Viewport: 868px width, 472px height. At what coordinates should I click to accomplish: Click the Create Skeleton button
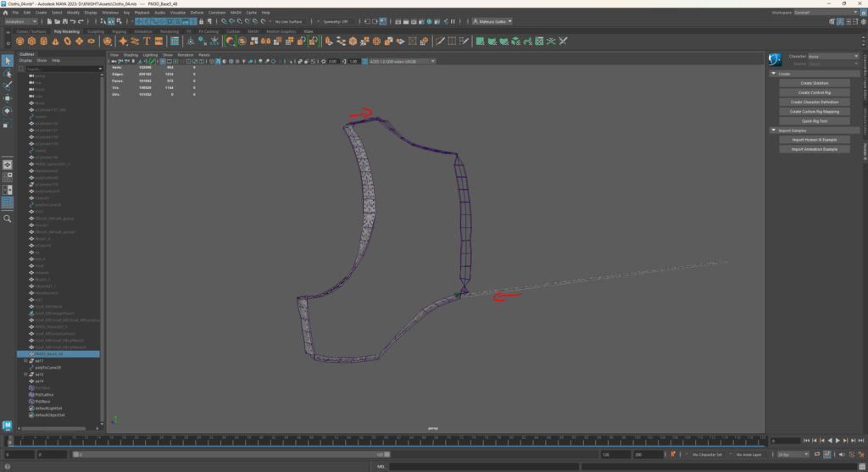[x=814, y=83]
